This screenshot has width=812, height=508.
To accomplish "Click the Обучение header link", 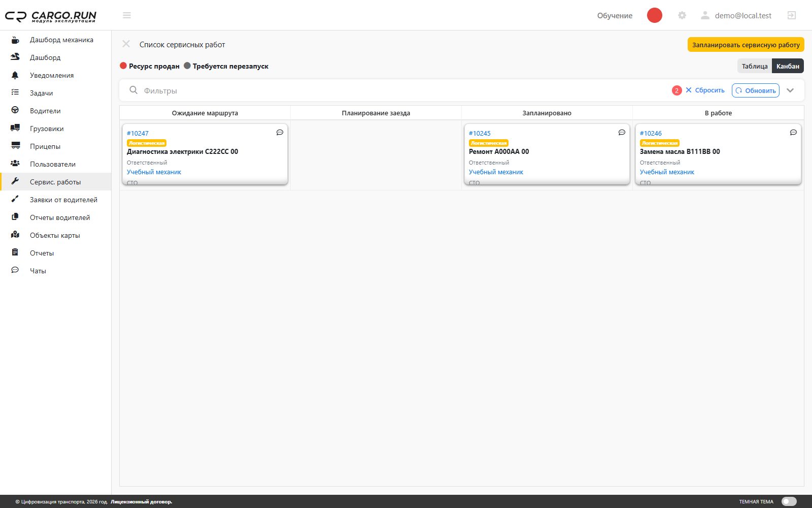I will point(615,16).
